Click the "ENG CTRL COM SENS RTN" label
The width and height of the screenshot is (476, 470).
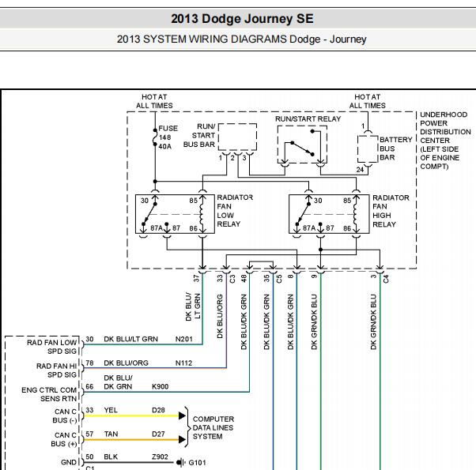49,394
